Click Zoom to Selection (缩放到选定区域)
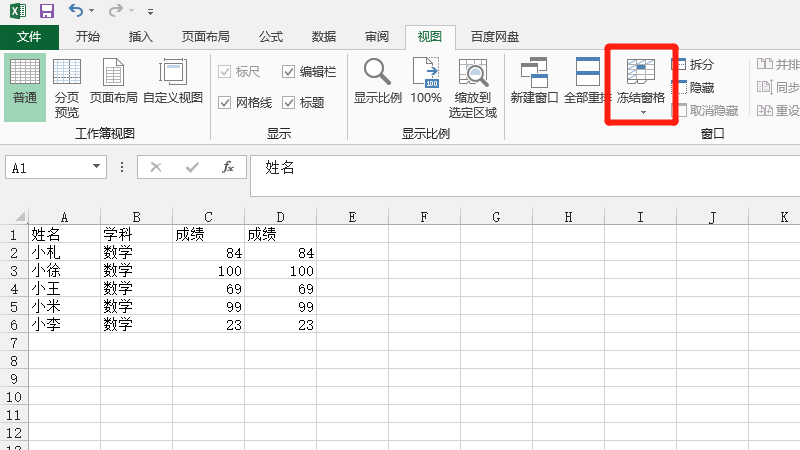 point(474,86)
